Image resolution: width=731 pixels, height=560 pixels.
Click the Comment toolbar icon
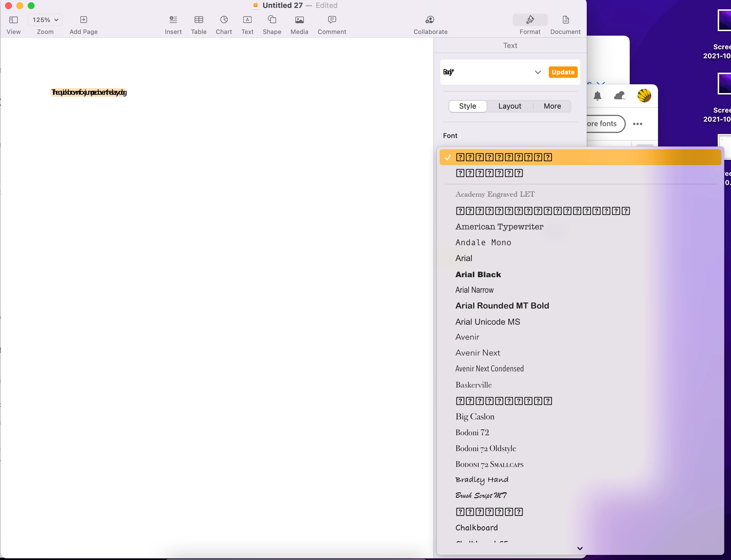pyautogui.click(x=332, y=20)
